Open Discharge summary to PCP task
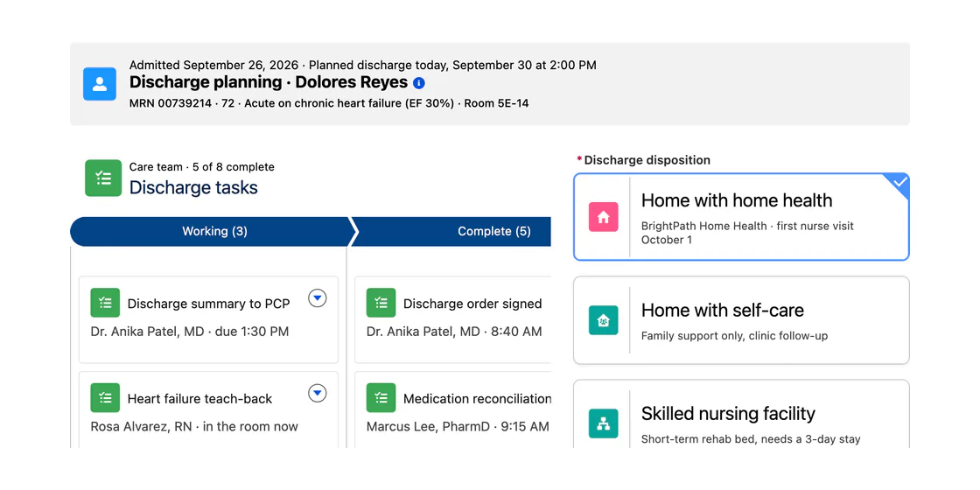 (209, 304)
